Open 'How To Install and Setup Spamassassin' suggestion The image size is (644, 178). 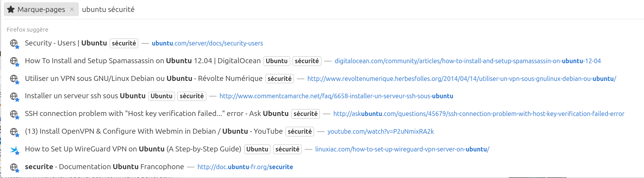click(322, 61)
